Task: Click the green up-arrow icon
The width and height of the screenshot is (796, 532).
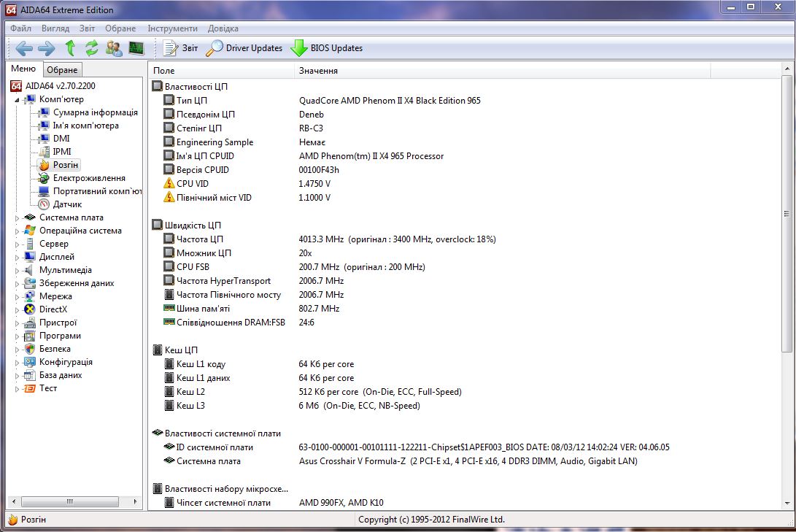Action: pos(70,47)
